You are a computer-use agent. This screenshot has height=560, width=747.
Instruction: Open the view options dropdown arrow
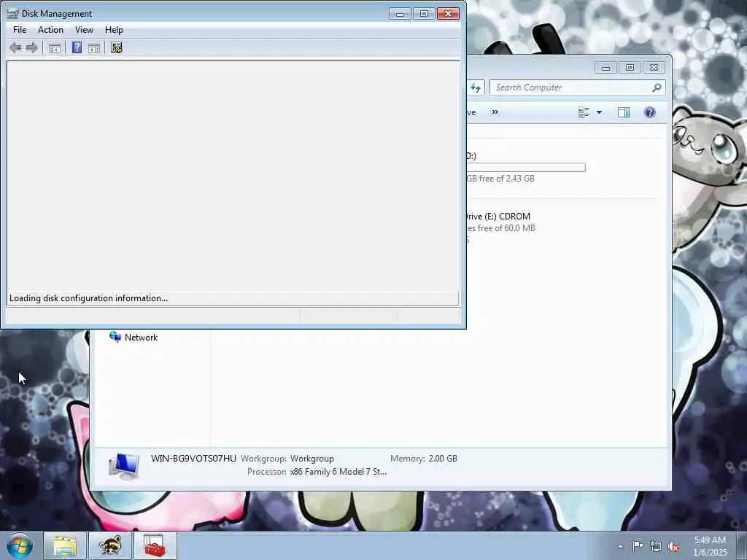(600, 112)
